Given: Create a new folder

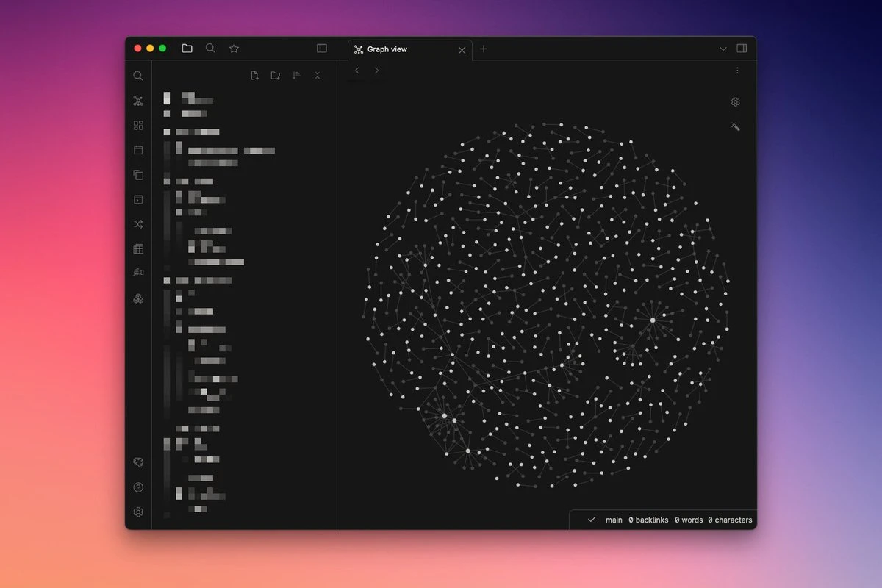Looking at the screenshot, I should pos(275,76).
